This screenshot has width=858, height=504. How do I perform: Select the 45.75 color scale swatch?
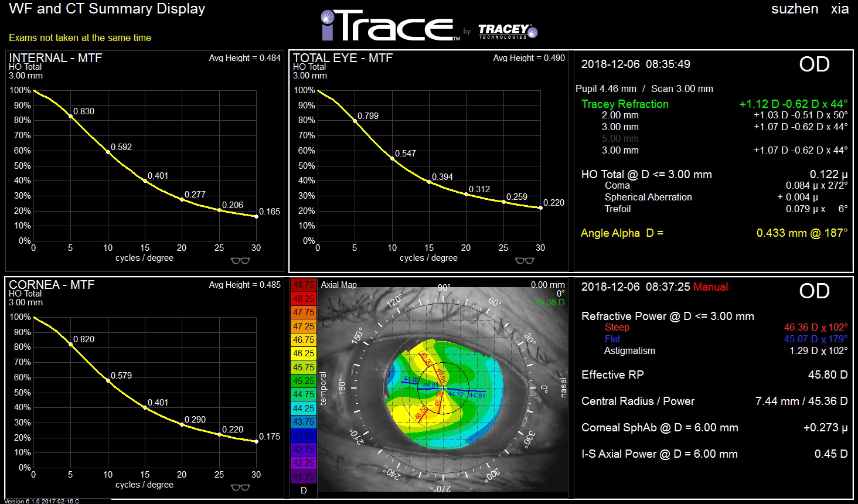304,367
